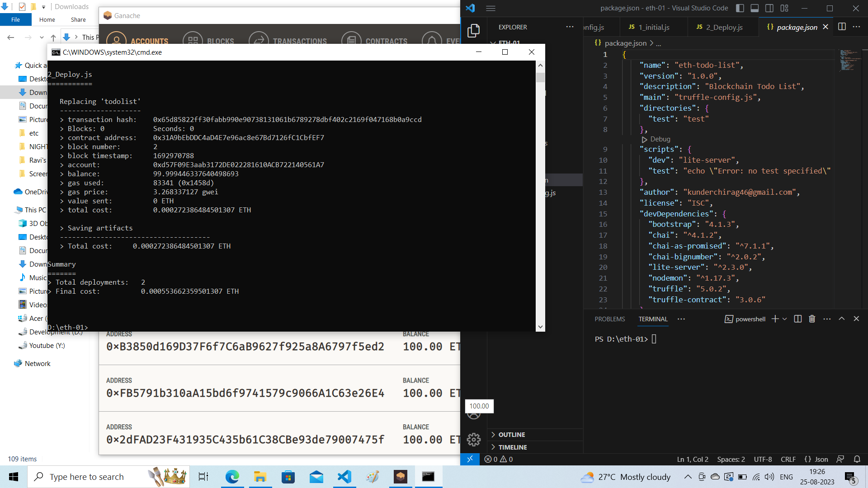Expand the TIMELINE section
The height and width of the screenshot is (488, 868).
click(x=512, y=447)
